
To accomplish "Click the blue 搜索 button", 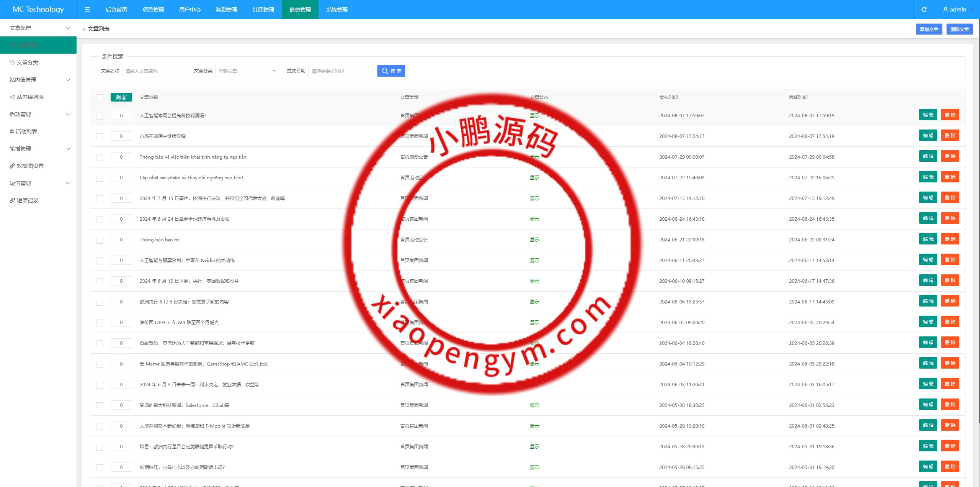I will 391,71.
